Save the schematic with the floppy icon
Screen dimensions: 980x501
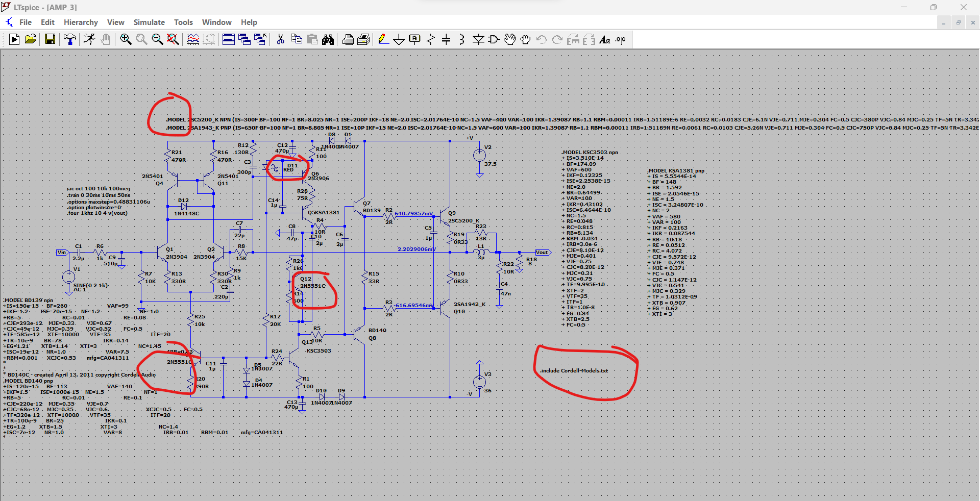[x=50, y=39]
